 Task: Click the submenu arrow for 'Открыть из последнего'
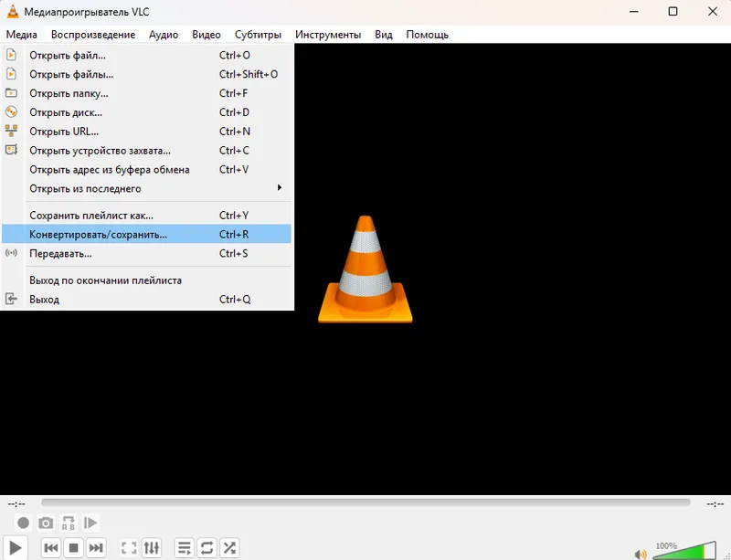[280, 187]
